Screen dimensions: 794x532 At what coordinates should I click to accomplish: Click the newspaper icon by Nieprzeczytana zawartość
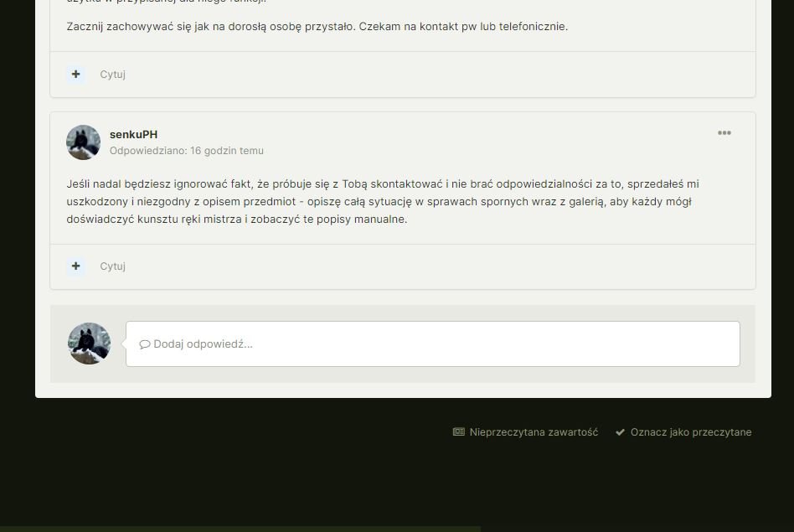pos(459,432)
